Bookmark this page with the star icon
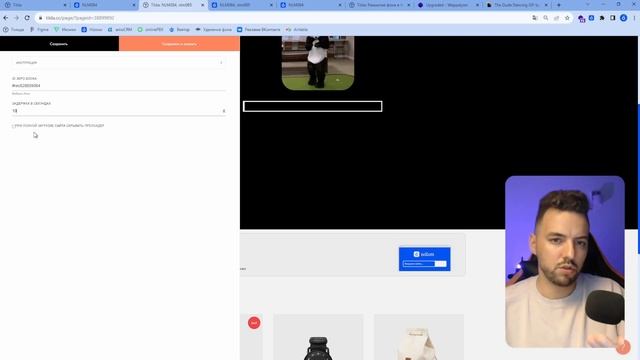The width and height of the screenshot is (640, 360). tap(567, 18)
